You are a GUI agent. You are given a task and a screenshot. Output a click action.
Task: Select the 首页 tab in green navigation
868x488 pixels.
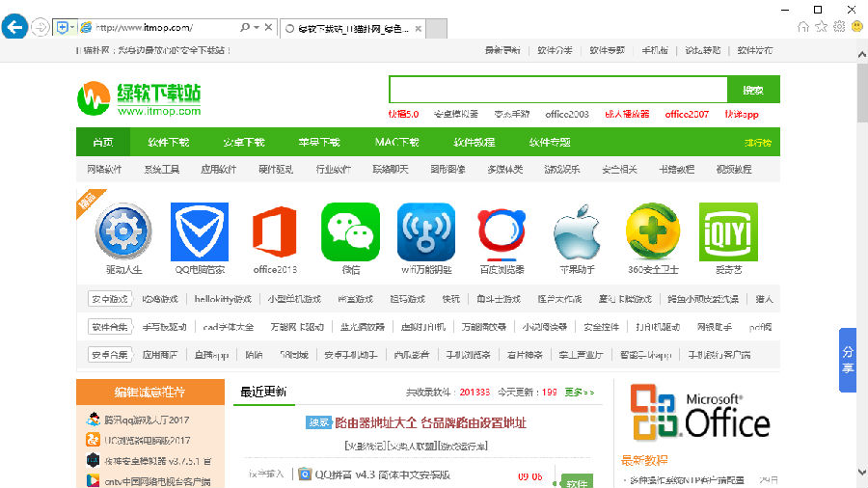(x=103, y=142)
